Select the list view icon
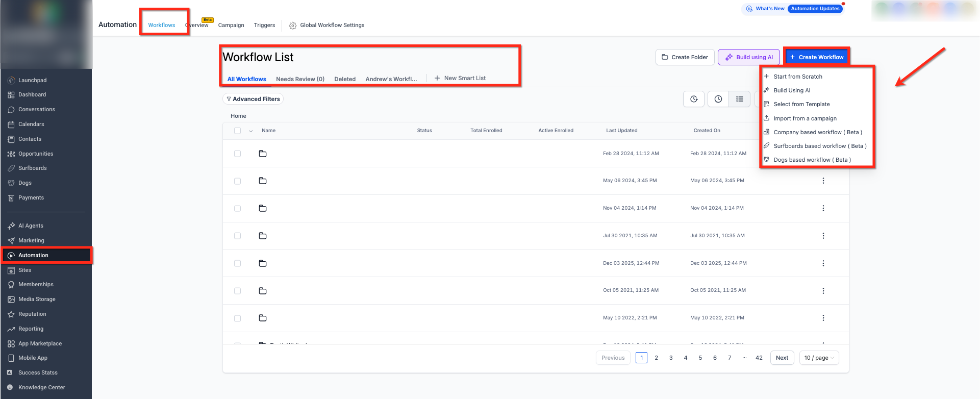980x399 pixels. pyautogui.click(x=740, y=99)
